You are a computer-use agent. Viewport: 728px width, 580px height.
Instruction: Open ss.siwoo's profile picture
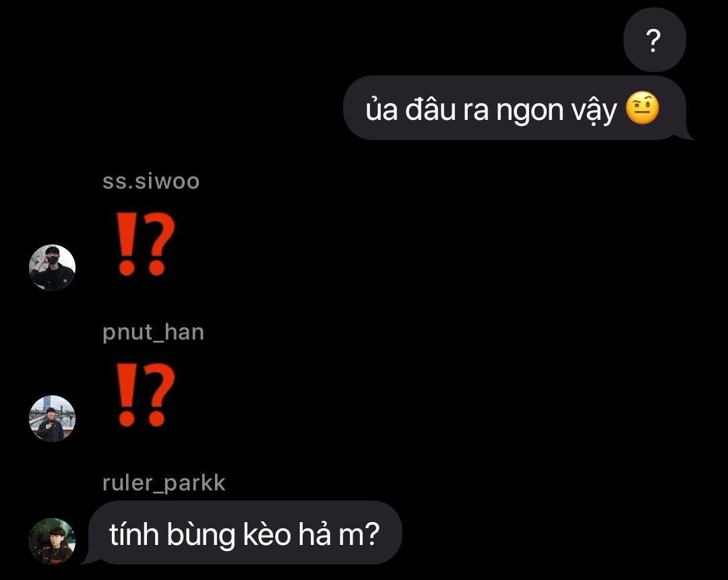(52, 267)
